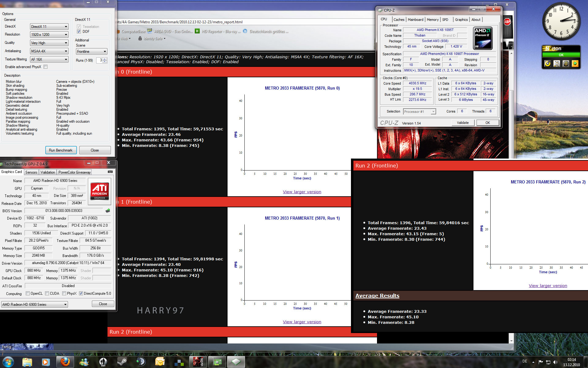
Task: Open the DirectX version dropdown
Action: [49, 27]
